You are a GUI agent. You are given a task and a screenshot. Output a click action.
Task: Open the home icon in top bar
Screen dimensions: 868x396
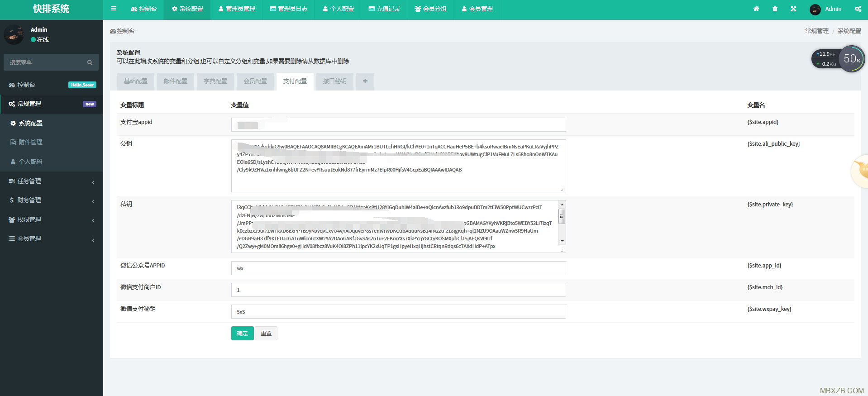756,9
